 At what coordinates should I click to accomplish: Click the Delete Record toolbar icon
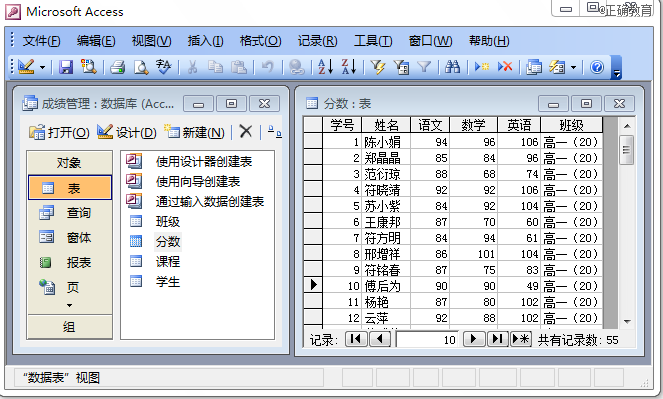pos(505,67)
